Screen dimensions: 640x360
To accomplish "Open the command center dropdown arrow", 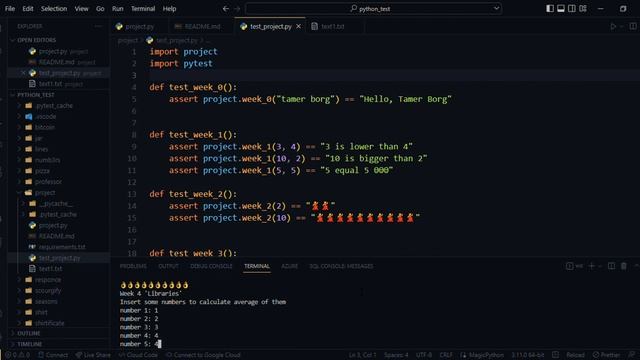I will point(496,8).
